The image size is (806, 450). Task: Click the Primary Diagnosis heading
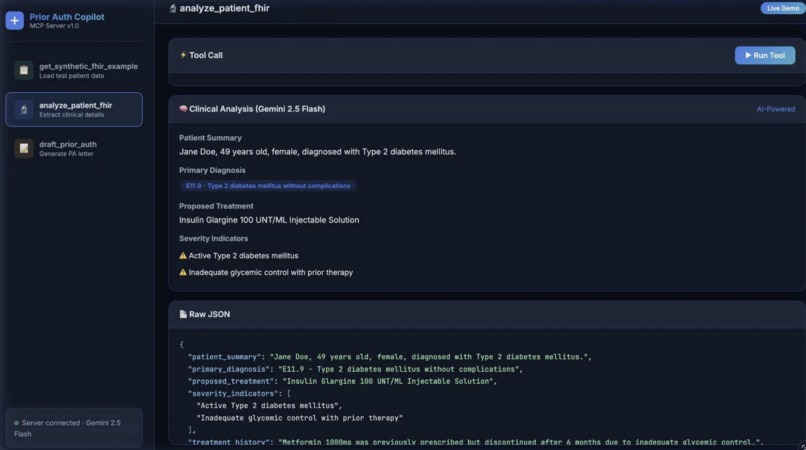[x=212, y=170]
